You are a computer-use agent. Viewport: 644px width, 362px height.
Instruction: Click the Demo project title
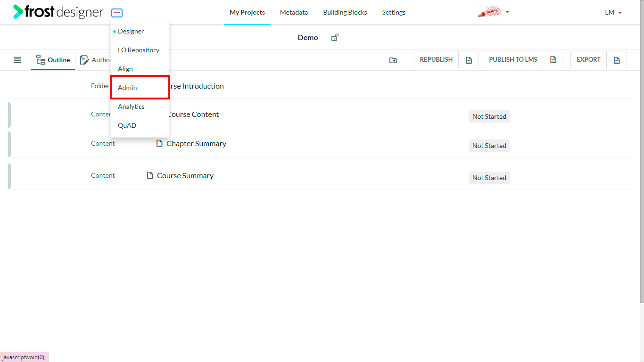[308, 37]
